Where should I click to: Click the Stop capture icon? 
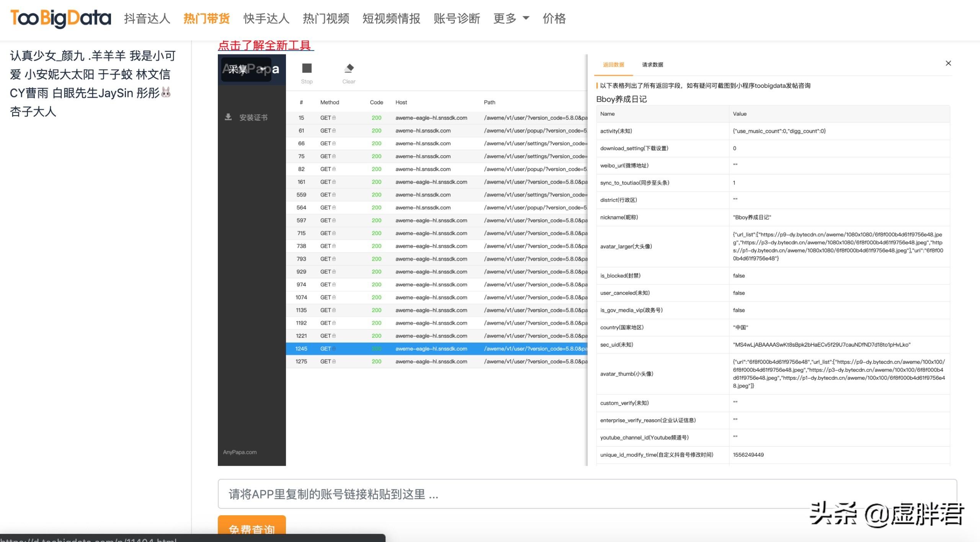pos(307,68)
